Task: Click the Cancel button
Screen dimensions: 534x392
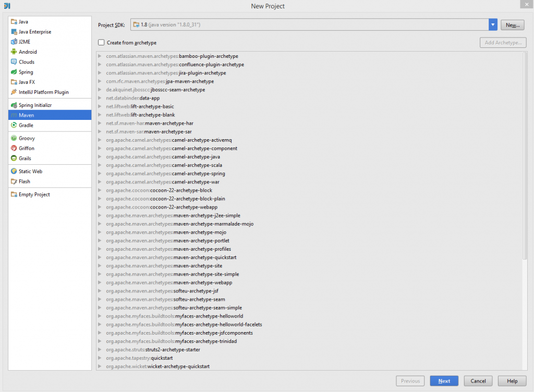Action: click(x=478, y=381)
